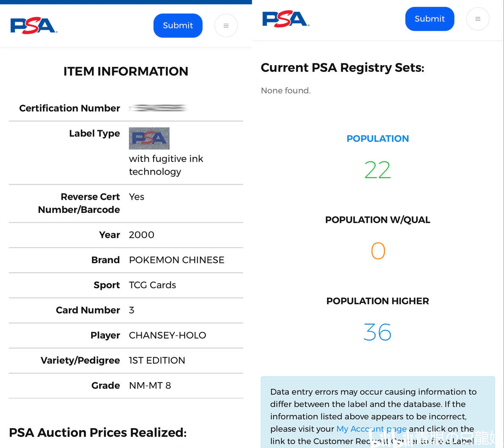Click the NM-MT 8 grade value

[x=150, y=385]
